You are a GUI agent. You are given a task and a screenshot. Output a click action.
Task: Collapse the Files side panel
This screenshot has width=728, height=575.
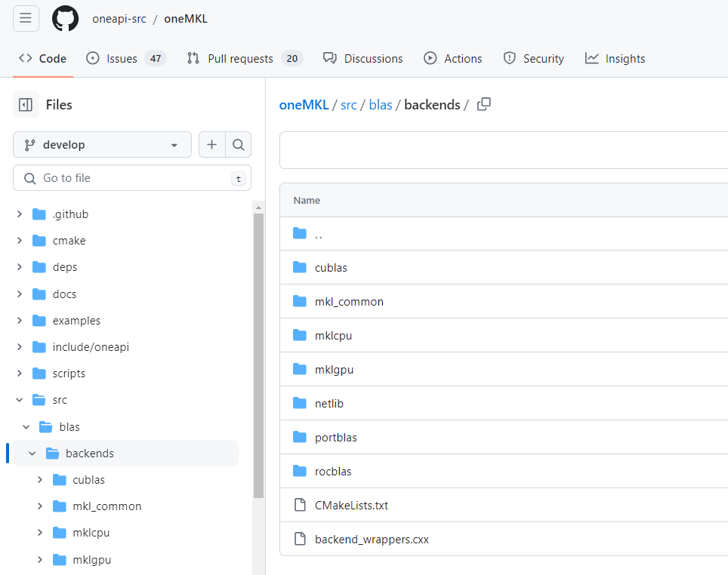click(x=26, y=105)
